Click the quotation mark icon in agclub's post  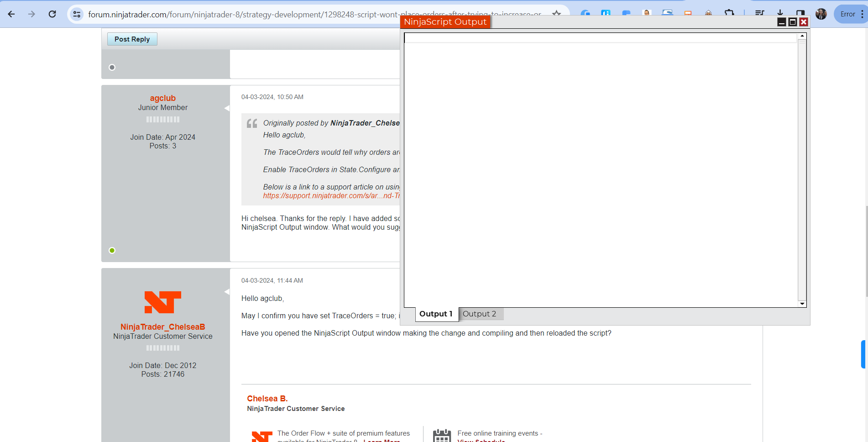252,123
